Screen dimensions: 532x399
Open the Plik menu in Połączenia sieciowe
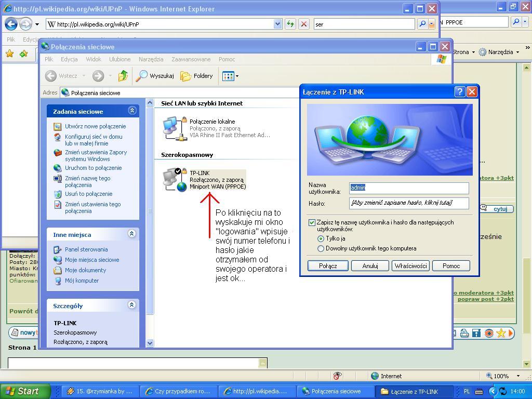(49, 59)
